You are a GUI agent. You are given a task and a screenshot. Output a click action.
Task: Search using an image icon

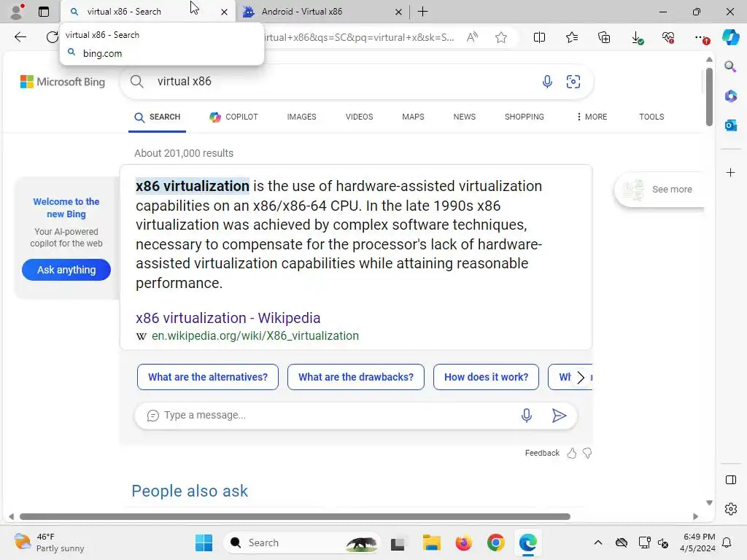[573, 82]
